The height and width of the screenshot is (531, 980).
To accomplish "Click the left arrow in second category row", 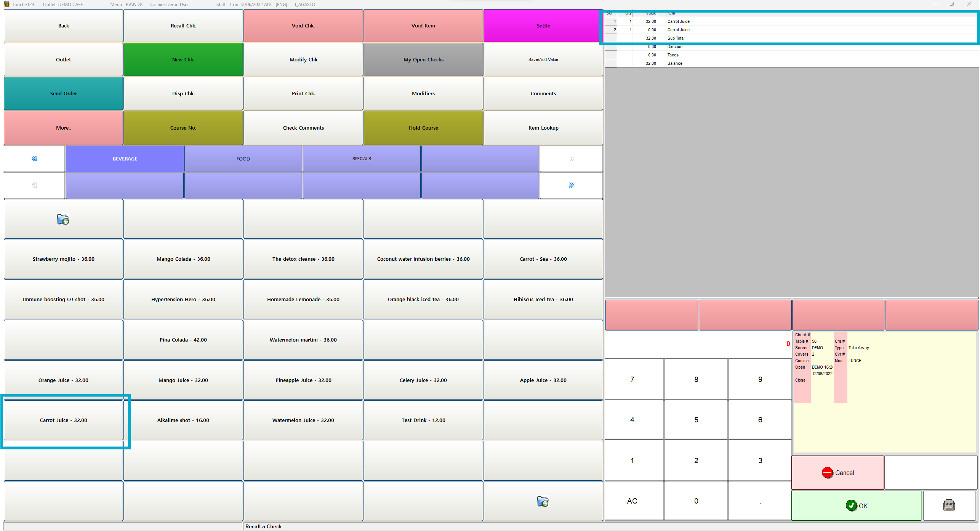I will point(34,185).
